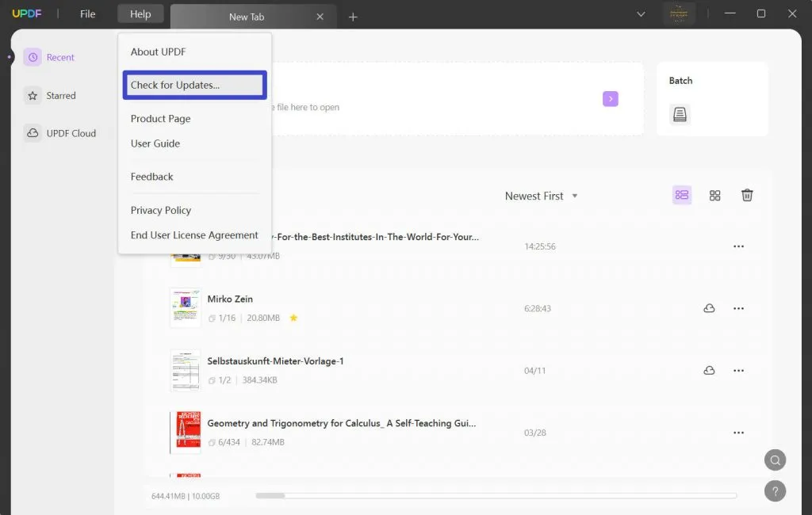812x515 pixels.
Task: Select the list view layout icon
Action: pos(681,195)
